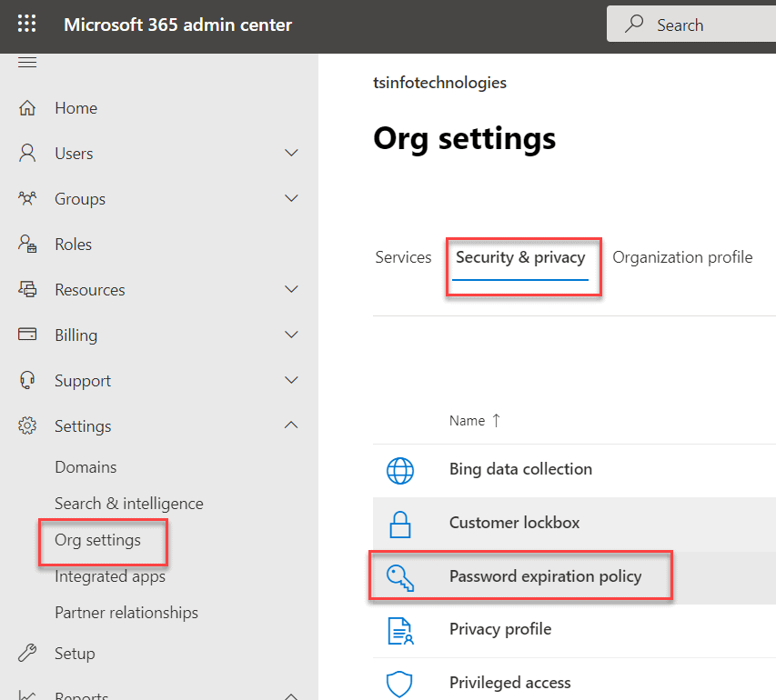Open the app launcher waffle icon

point(26,24)
